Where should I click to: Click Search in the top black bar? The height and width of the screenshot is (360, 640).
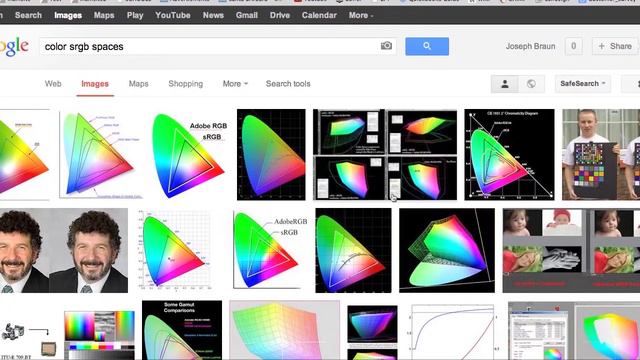coord(28,16)
